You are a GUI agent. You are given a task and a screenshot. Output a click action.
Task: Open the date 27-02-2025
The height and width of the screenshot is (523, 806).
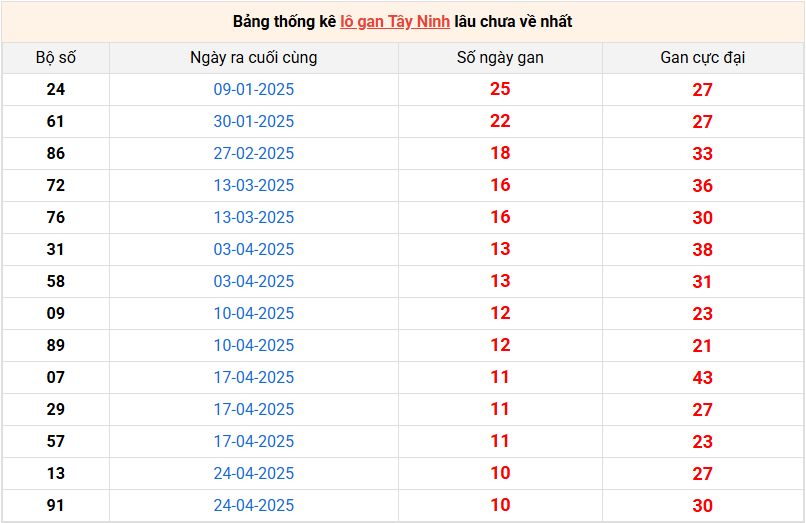click(253, 153)
